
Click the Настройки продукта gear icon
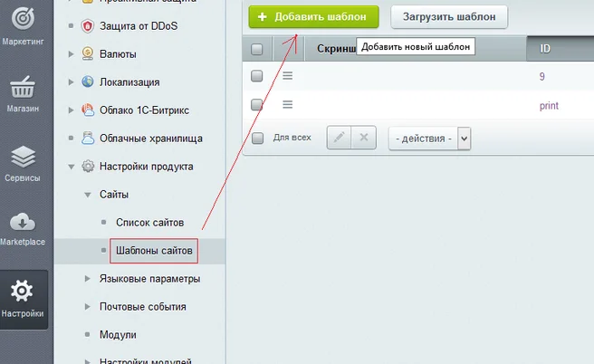pos(88,166)
